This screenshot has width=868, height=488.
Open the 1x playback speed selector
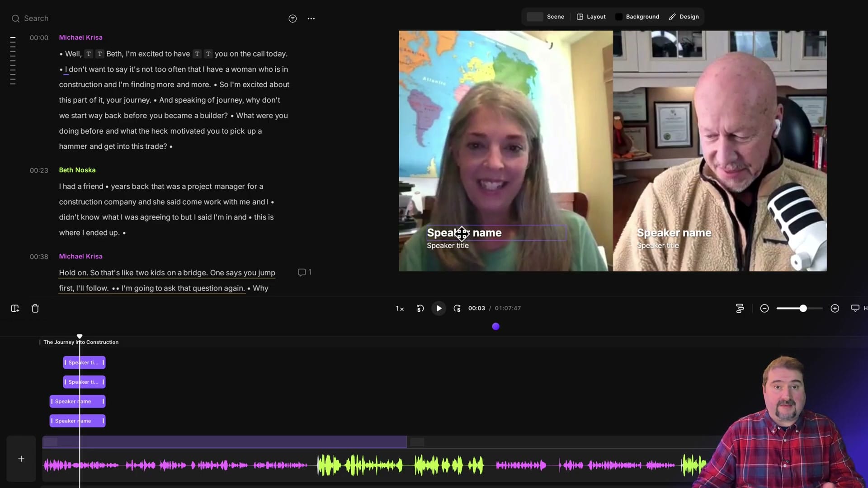point(400,308)
